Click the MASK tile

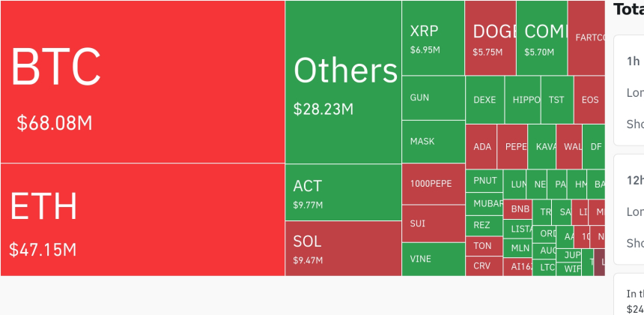(433, 142)
